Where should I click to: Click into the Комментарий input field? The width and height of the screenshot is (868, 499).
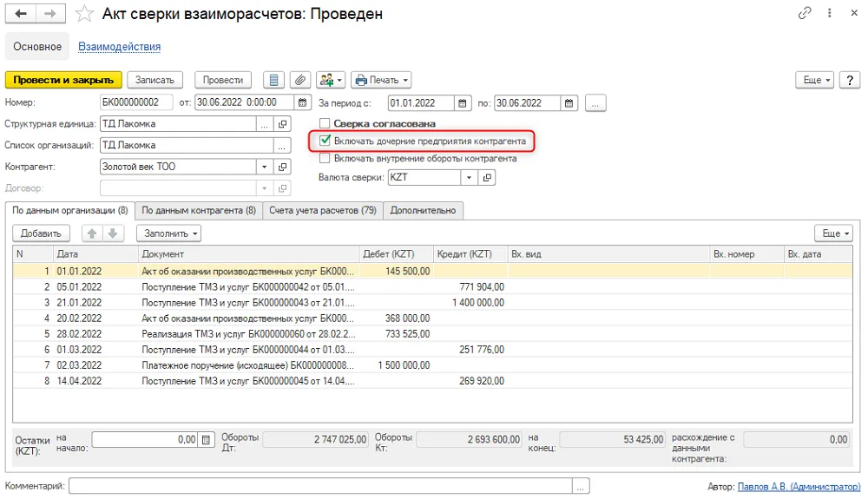click(320, 486)
